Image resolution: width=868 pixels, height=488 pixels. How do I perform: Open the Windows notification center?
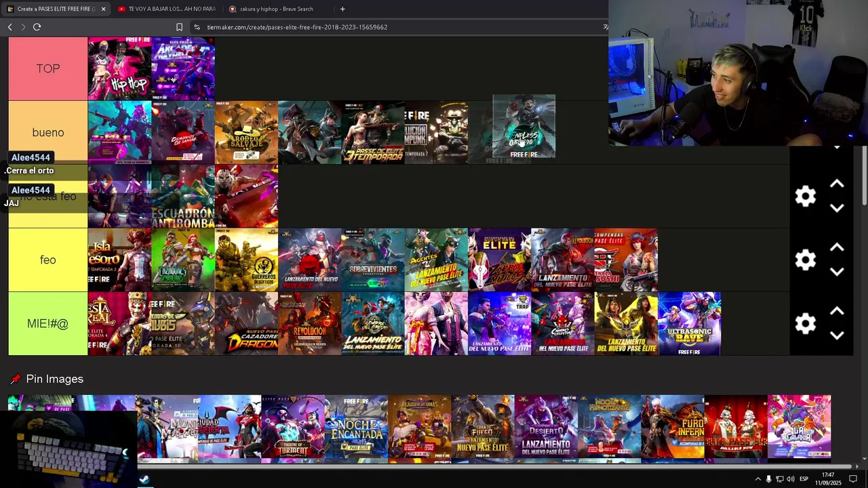pyautogui.click(x=853, y=479)
